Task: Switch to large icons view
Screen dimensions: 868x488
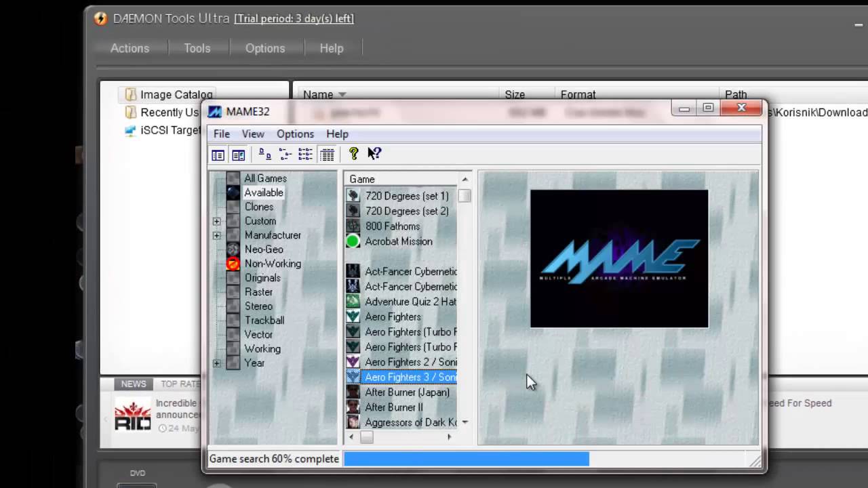Action: tap(265, 155)
